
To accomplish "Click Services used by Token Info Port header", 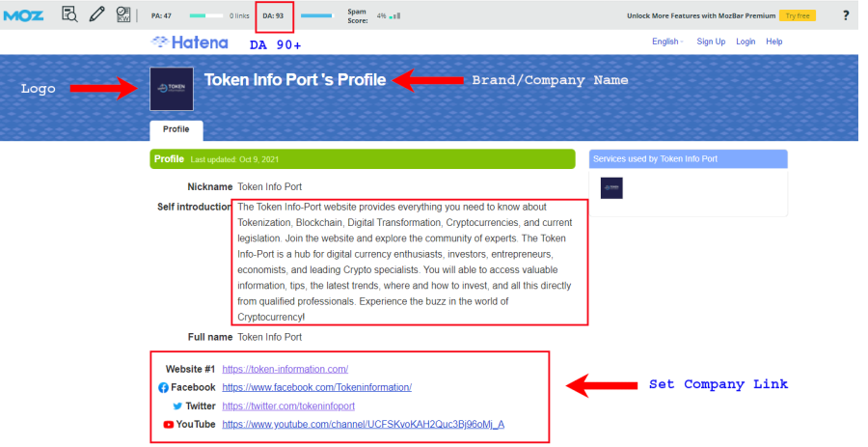I will pyautogui.click(x=688, y=159).
